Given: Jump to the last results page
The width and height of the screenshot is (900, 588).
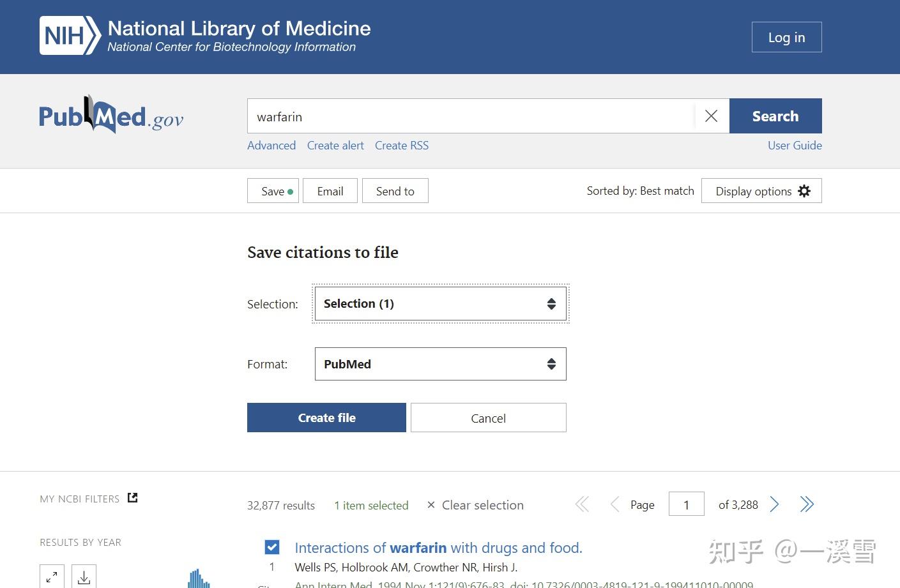Looking at the screenshot, I should click(x=807, y=504).
